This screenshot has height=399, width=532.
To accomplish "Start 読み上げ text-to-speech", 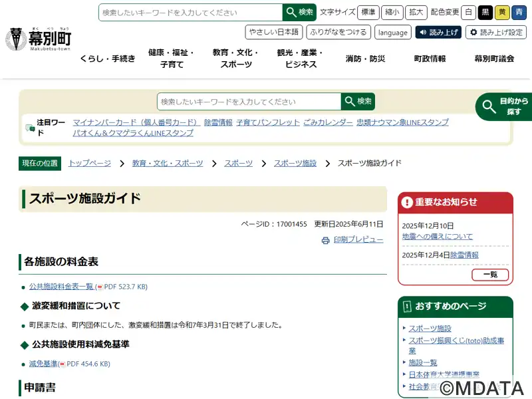I will point(438,32).
